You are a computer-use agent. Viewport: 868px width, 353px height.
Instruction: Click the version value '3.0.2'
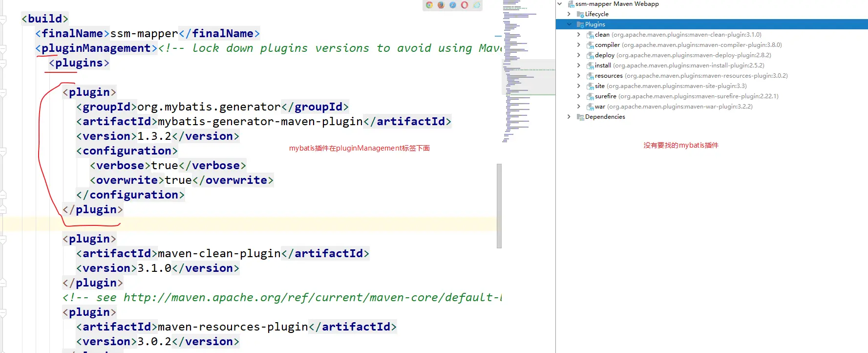[154, 342]
